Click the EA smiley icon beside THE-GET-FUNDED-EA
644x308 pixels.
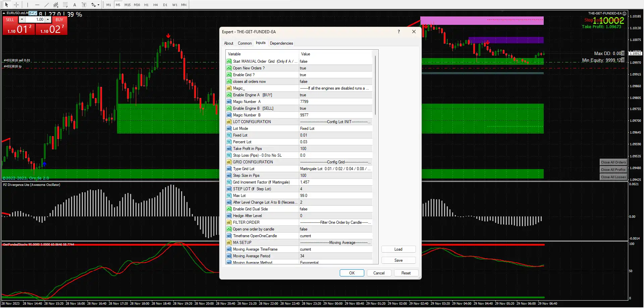click(x=625, y=13)
